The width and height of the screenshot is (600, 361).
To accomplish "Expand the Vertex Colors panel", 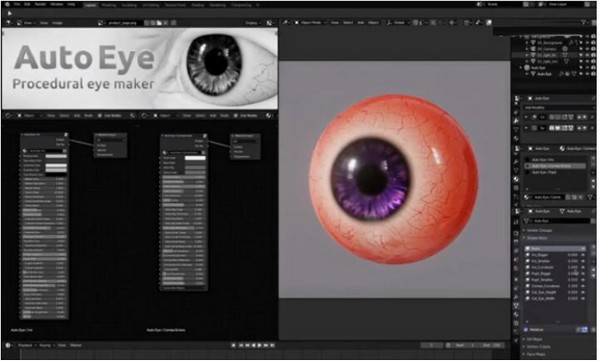I will pyautogui.click(x=538, y=346).
